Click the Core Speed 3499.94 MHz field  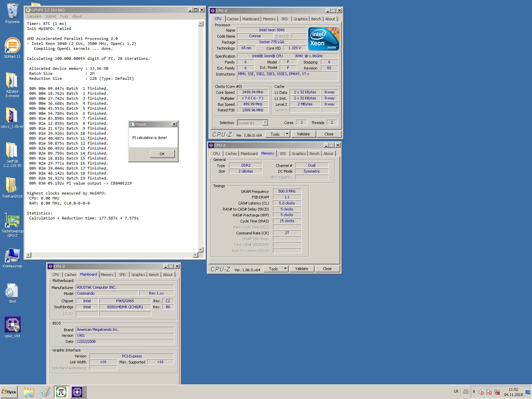253,92
